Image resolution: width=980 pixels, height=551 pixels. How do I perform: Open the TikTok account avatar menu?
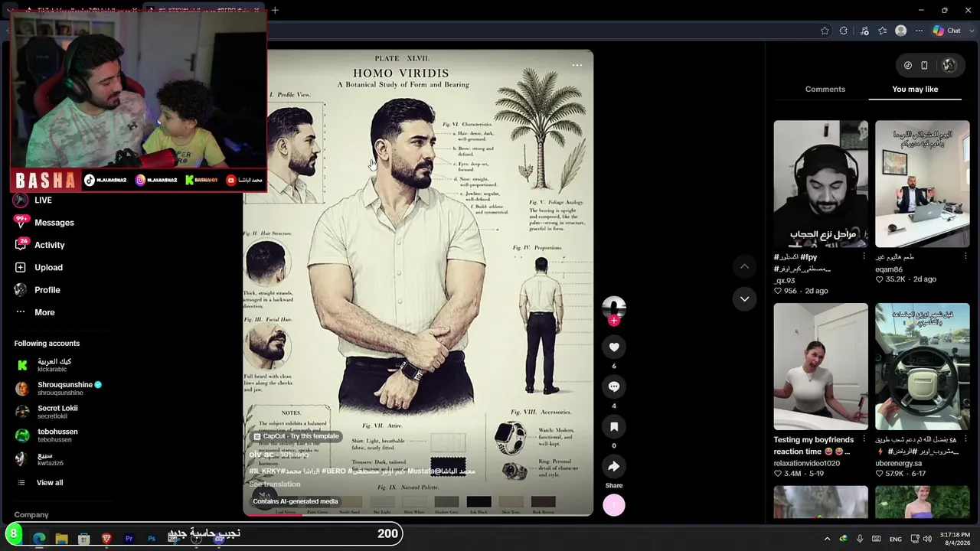949,65
